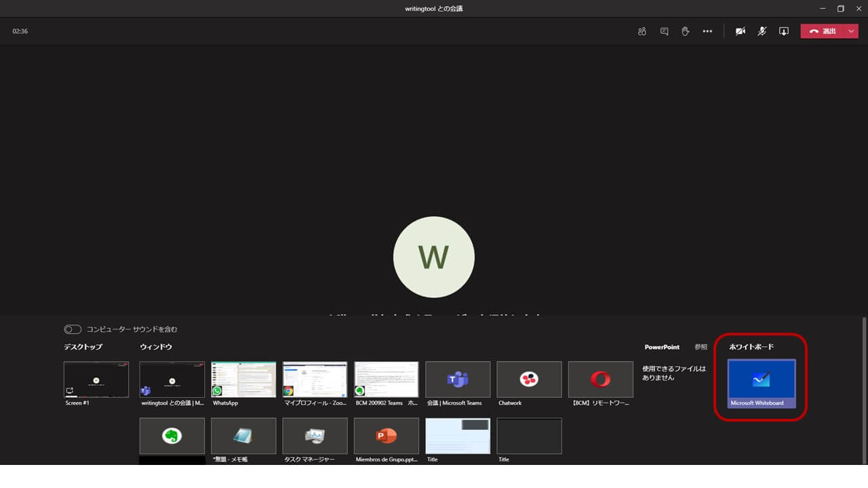
Task: Click 参照 to browse PowerPoint files
Action: pos(701,347)
